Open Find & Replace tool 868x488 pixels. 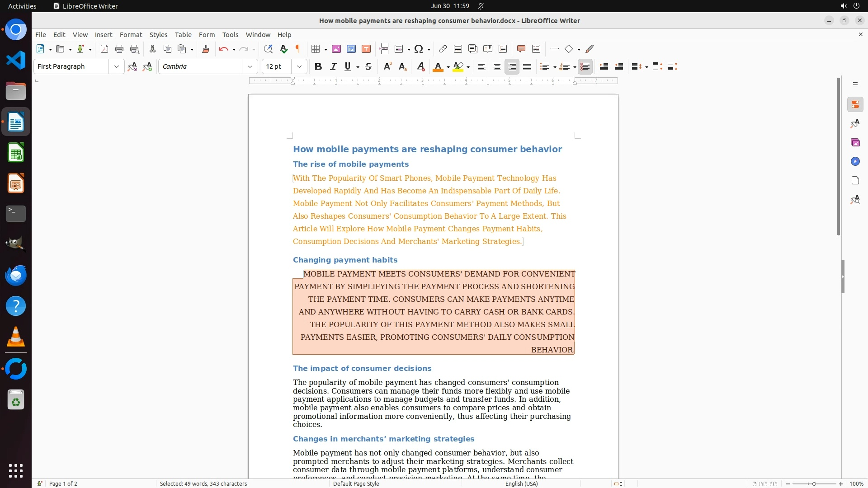268,49
